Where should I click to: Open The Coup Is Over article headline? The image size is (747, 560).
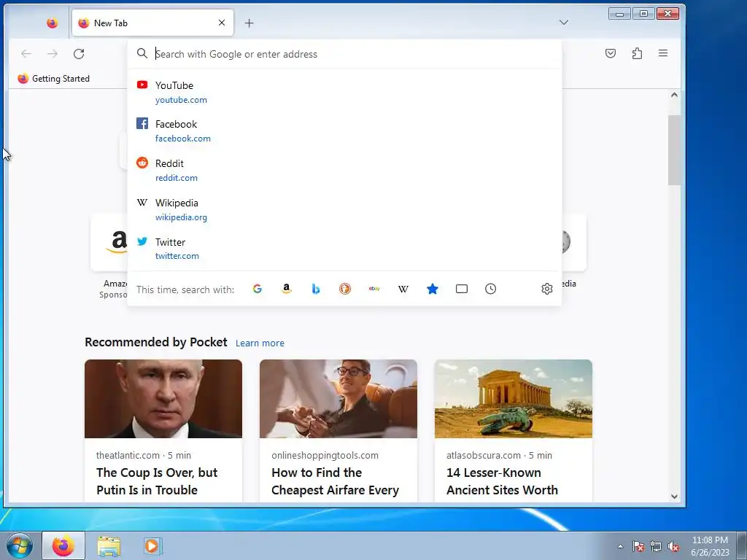(x=157, y=481)
